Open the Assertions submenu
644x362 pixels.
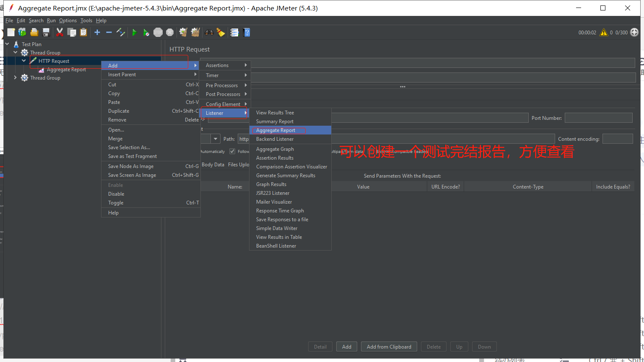(226, 65)
